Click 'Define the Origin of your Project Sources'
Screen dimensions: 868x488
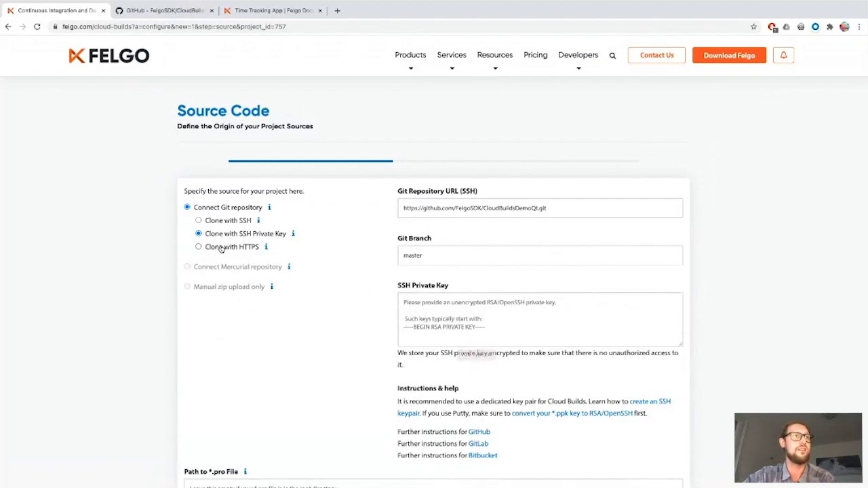(x=245, y=126)
